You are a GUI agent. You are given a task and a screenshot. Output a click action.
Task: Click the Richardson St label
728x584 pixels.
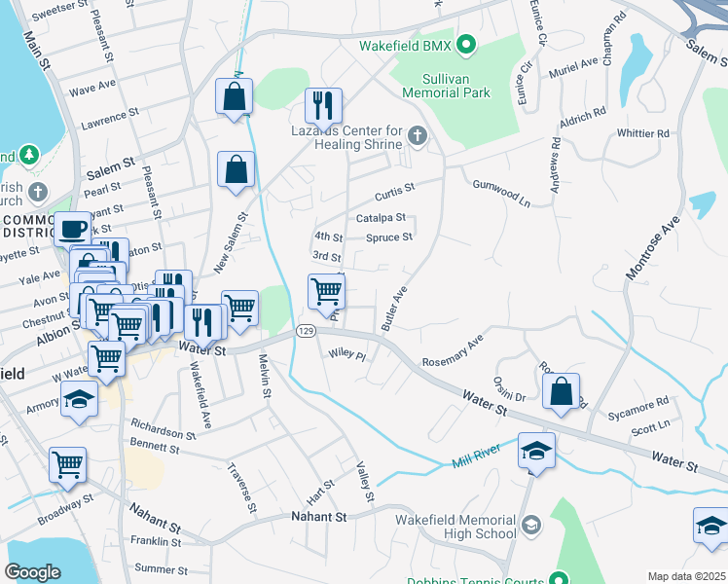[x=164, y=429]
